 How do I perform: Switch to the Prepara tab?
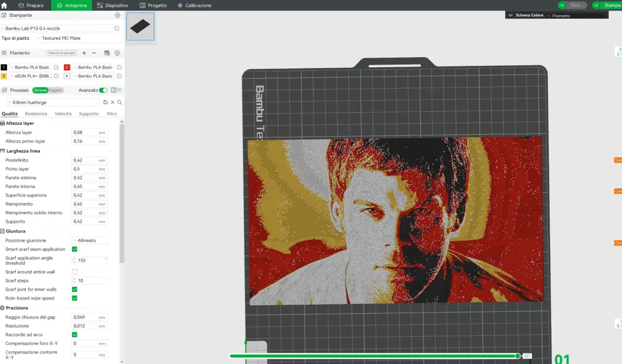[31, 6]
